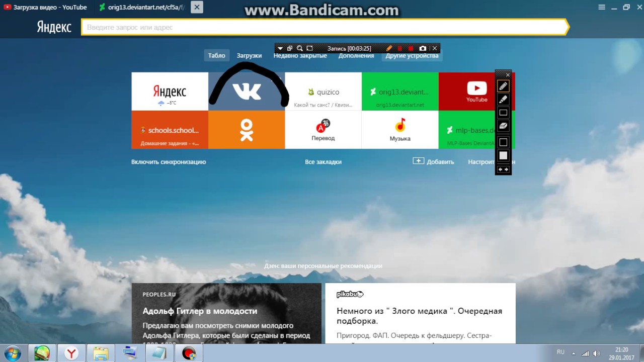This screenshot has height=362, width=644.
Task: Open the YouTube tile
Action: click(476, 92)
